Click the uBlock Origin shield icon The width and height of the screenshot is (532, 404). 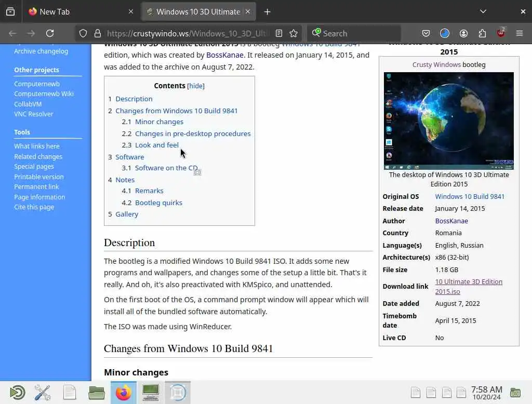pos(501,33)
